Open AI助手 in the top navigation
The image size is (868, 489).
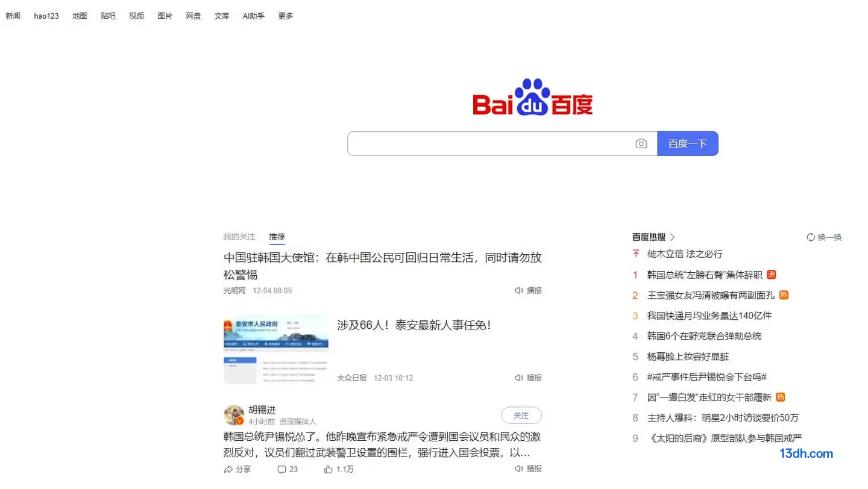(254, 16)
